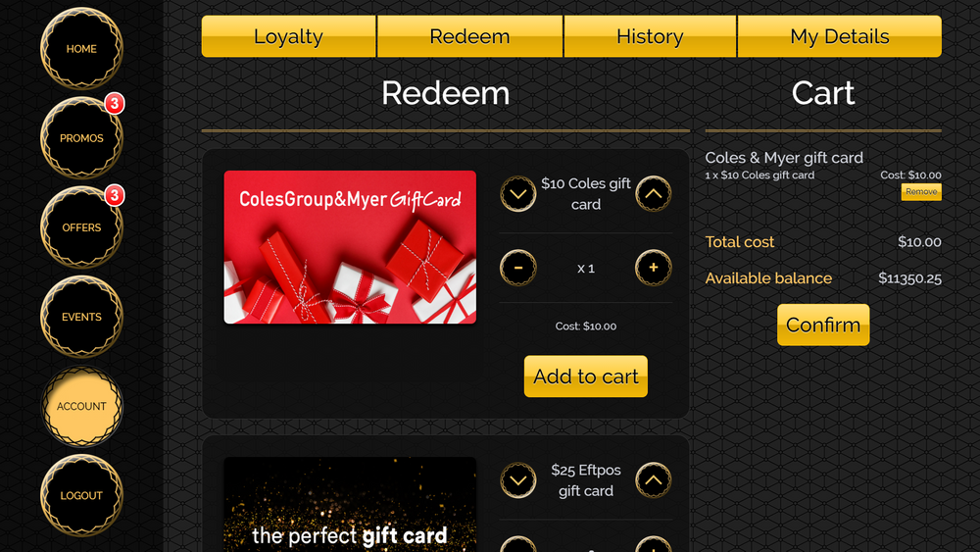Switch to the Loyalty tab
This screenshot has width=980, height=552.
[289, 36]
